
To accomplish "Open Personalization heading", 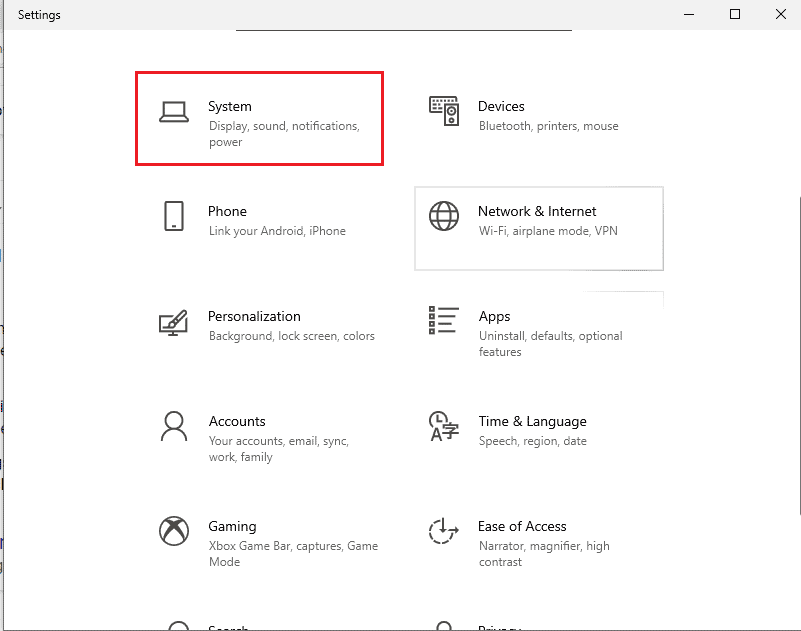I will pyautogui.click(x=254, y=316).
